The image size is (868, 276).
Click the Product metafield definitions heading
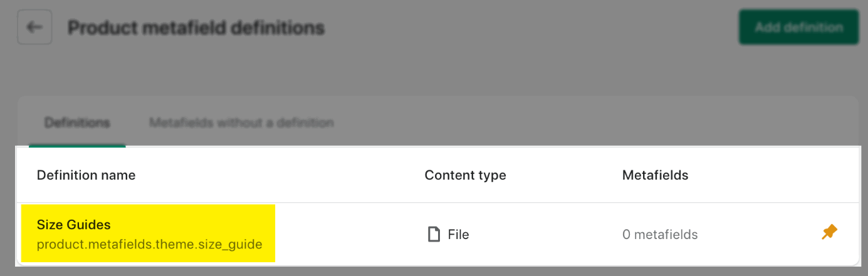pyautogui.click(x=196, y=28)
